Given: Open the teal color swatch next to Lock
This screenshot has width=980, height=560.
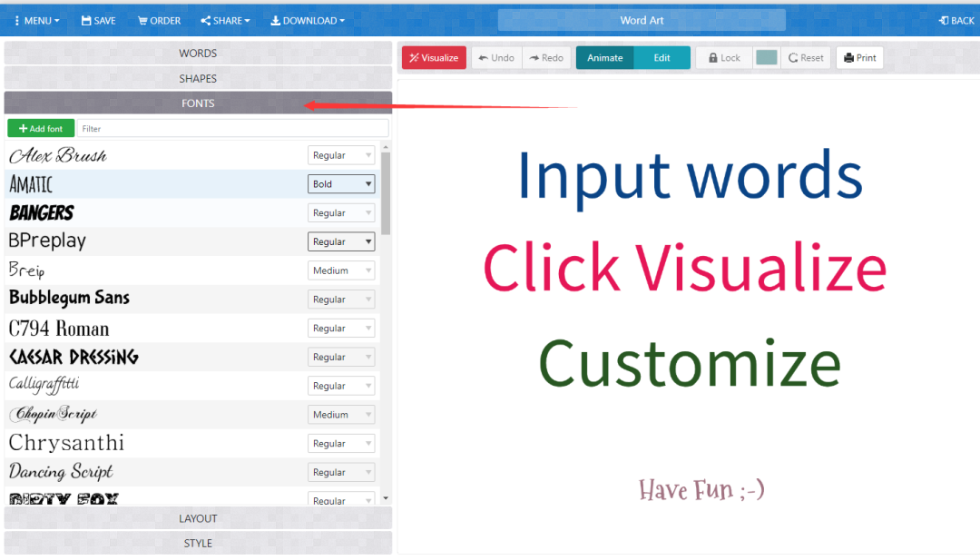Looking at the screenshot, I should 766,57.
